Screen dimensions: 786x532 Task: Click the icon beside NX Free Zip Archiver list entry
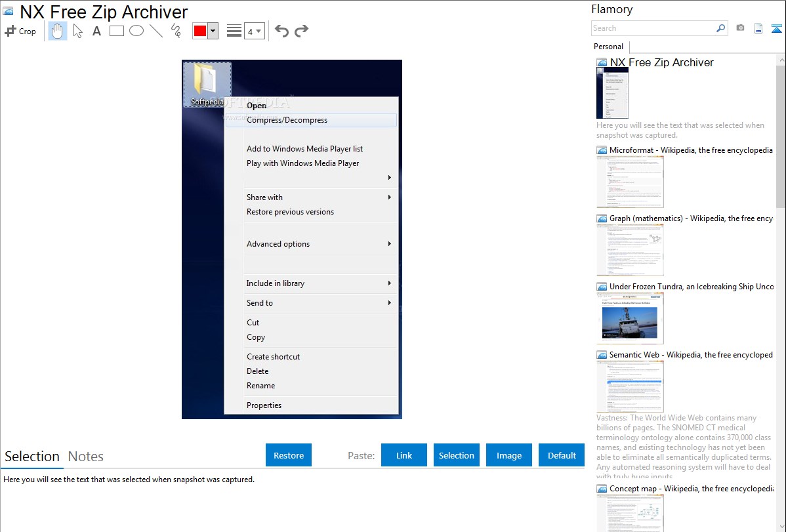(x=602, y=63)
